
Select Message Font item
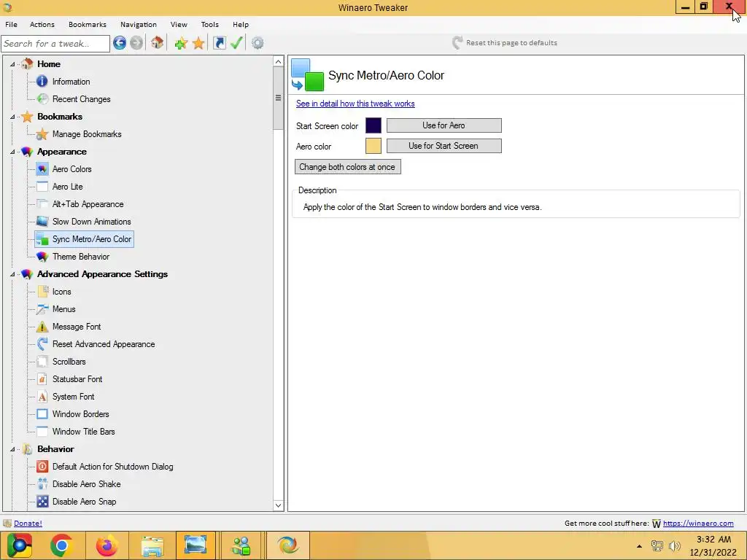pyautogui.click(x=77, y=327)
